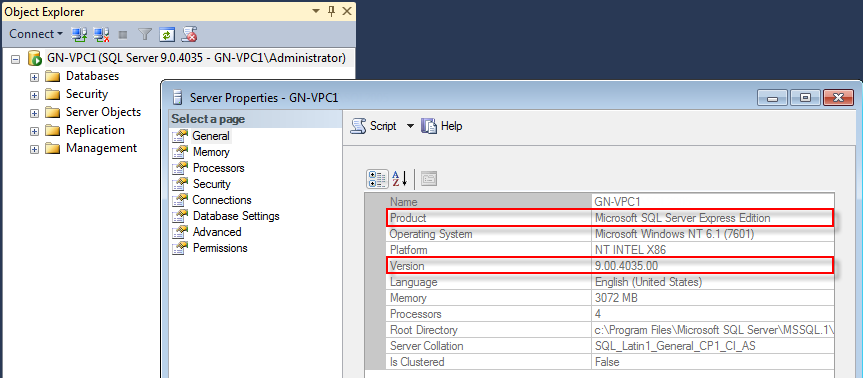Click the Stop icon in Object Explorer toolbar
This screenshot has width=863, height=378.
pyautogui.click(x=123, y=35)
